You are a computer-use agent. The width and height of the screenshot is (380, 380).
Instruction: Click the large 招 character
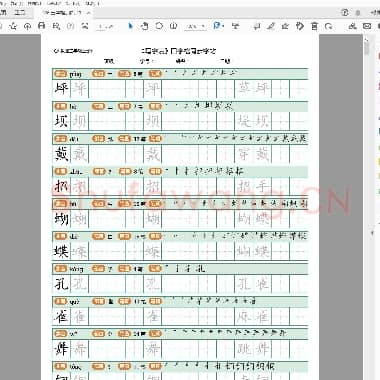pos(61,186)
